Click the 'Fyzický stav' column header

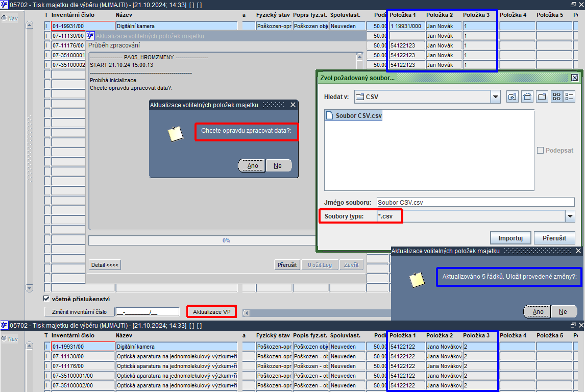point(273,15)
